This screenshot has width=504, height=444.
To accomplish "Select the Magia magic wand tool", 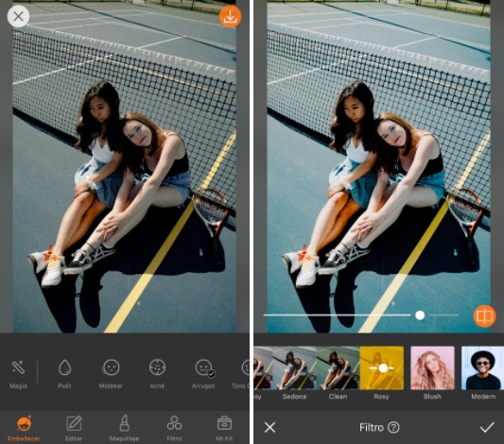I will pos(18,374).
